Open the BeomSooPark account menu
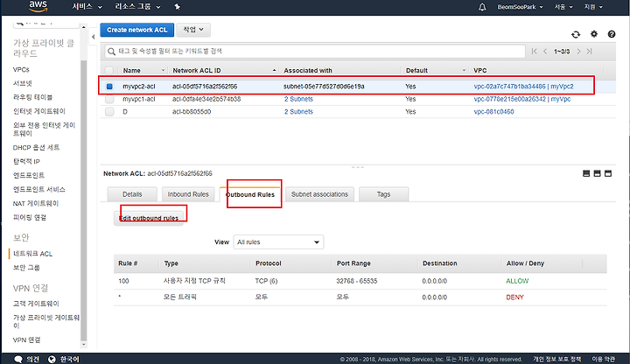The height and width of the screenshot is (364, 630). (520, 7)
